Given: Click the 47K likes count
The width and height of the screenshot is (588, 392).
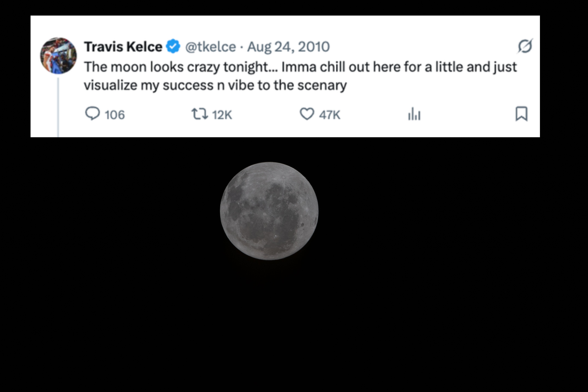Looking at the screenshot, I should 329,115.
